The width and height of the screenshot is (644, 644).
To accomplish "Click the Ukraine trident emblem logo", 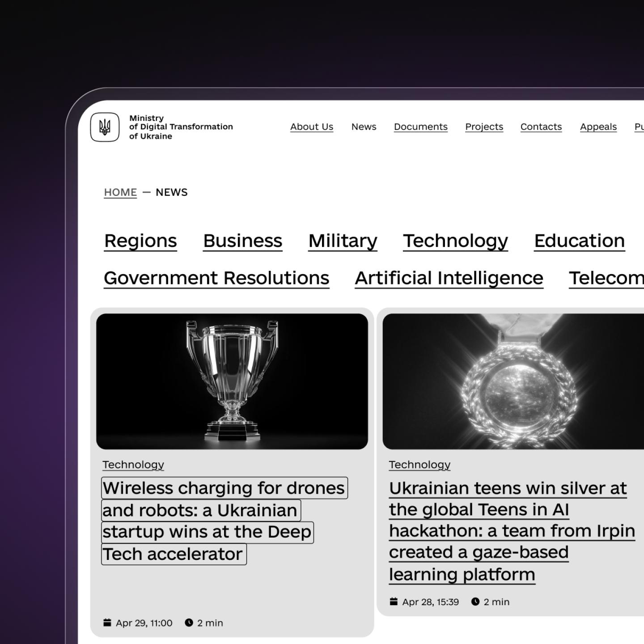I will tap(105, 127).
